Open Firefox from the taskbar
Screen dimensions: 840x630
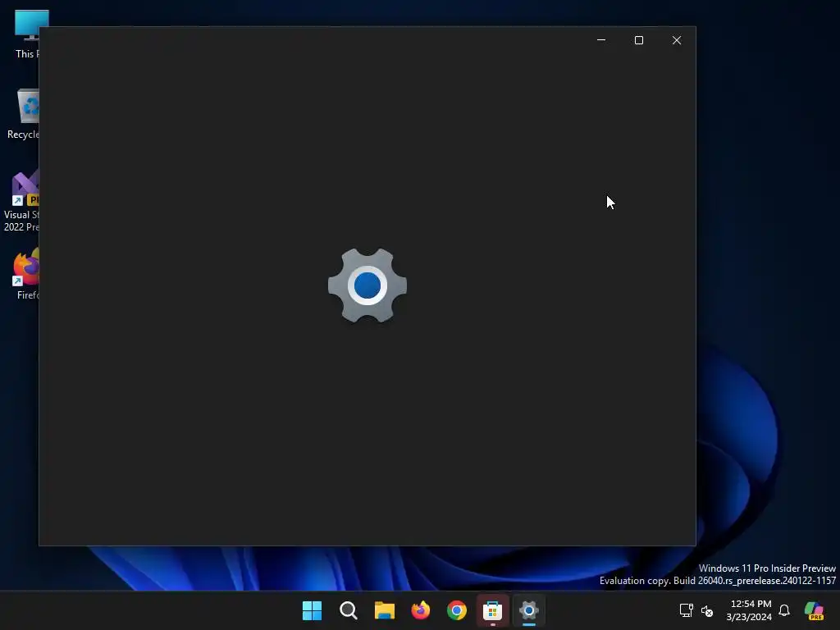421,610
